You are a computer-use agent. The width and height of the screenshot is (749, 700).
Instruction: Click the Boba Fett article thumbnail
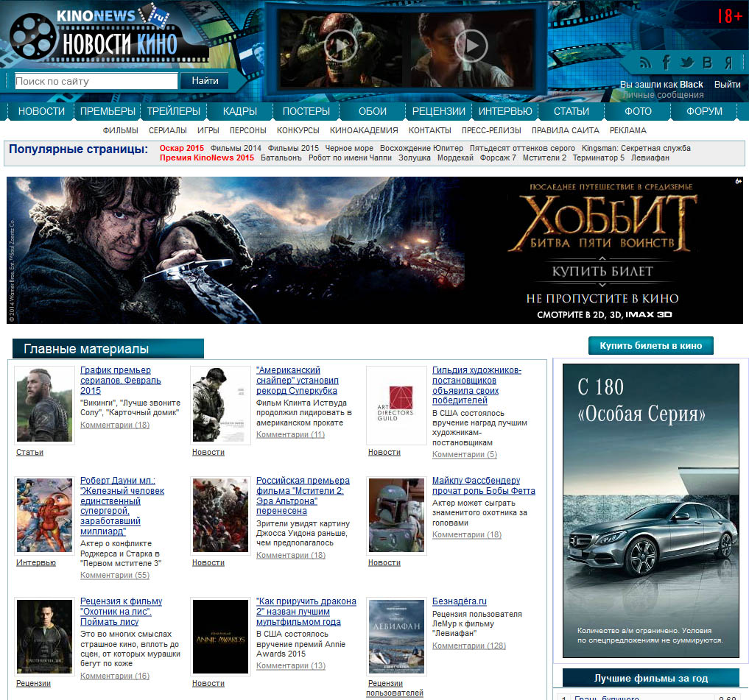pyautogui.click(x=396, y=515)
